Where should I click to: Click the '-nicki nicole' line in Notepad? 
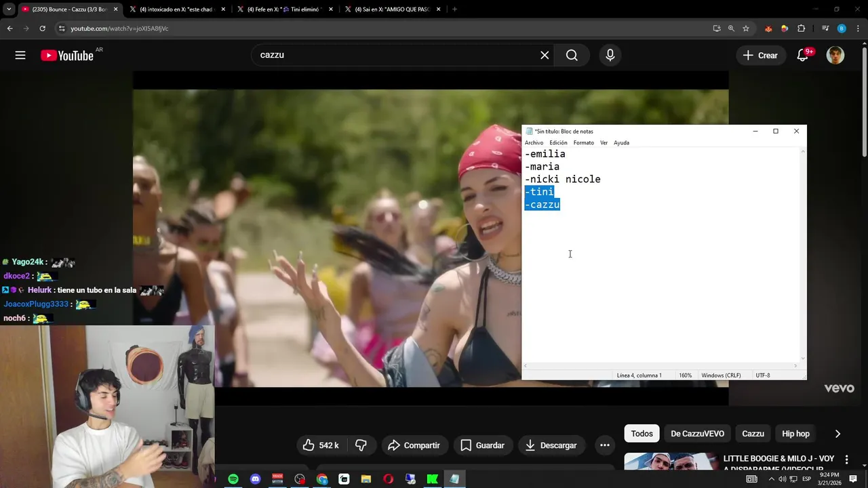click(563, 180)
